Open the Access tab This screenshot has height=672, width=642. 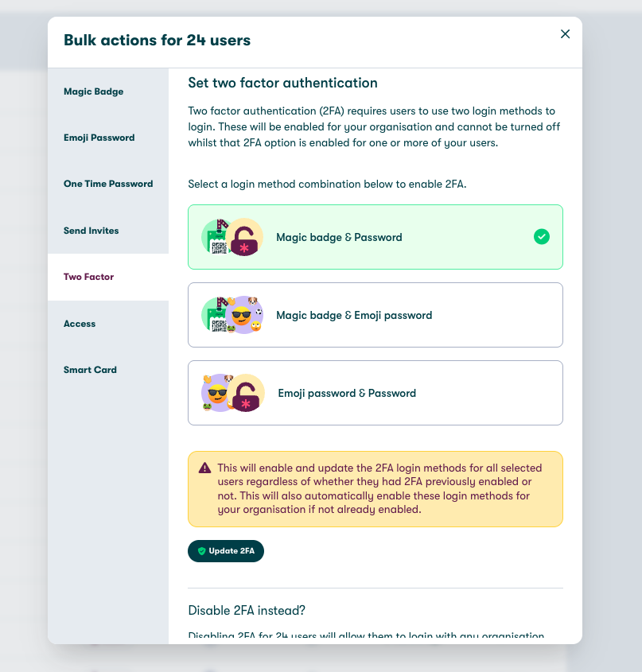tap(108, 324)
